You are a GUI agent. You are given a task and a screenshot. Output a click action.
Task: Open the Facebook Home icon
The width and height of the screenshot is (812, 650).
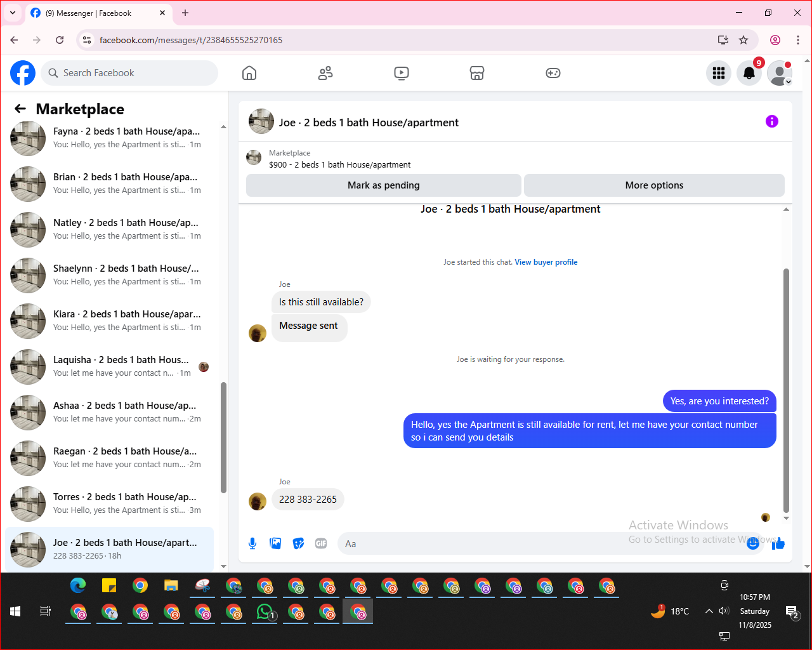point(249,73)
